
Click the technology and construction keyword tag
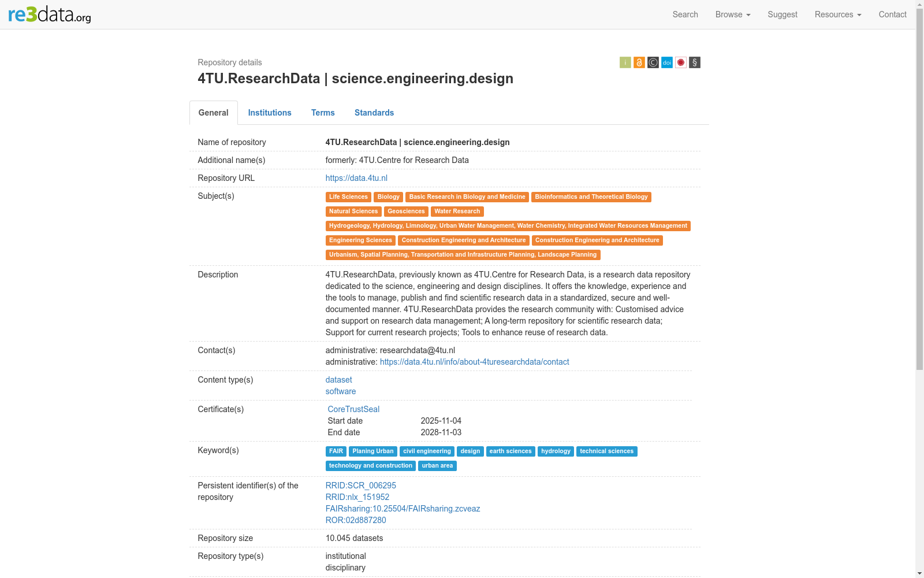pyautogui.click(x=371, y=466)
